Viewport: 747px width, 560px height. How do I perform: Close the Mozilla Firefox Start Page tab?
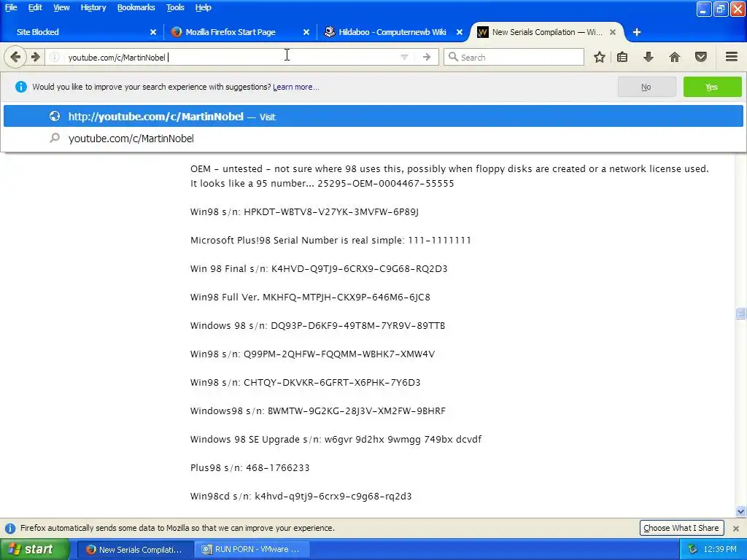306,32
